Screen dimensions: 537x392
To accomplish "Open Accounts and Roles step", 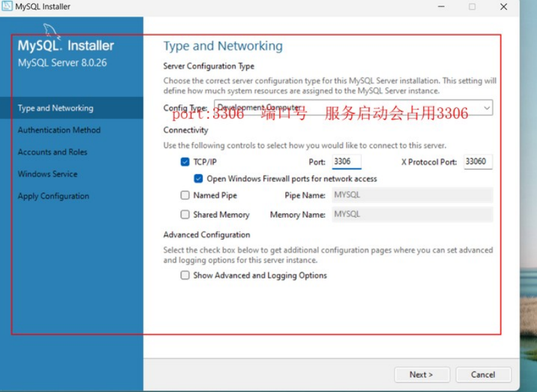I will (x=52, y=152).
